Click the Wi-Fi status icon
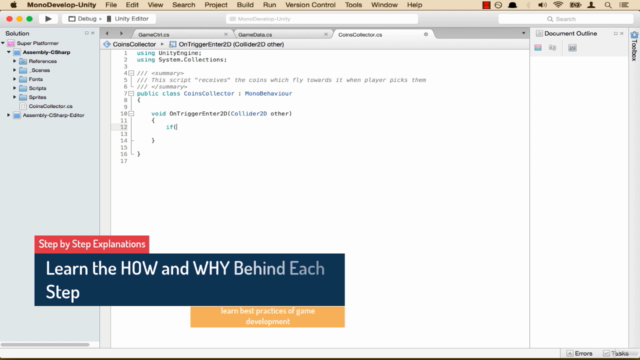 point(558,5)
